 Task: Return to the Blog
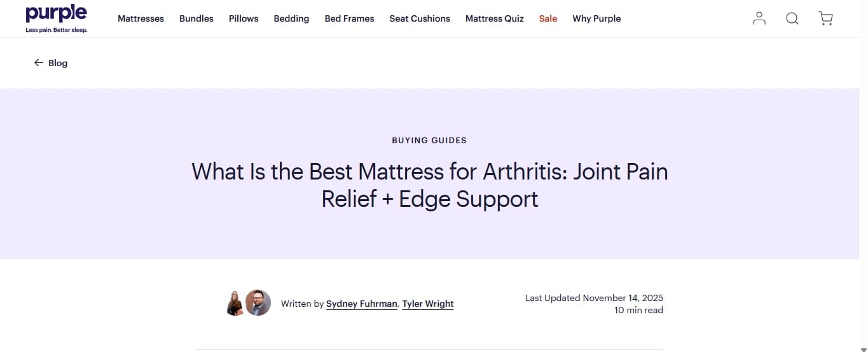tap(58, 63)
